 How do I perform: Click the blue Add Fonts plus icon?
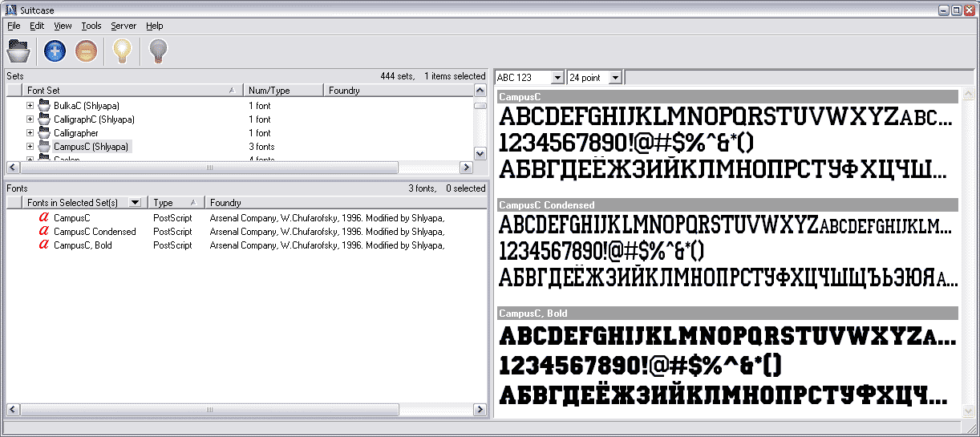(55, 51)
